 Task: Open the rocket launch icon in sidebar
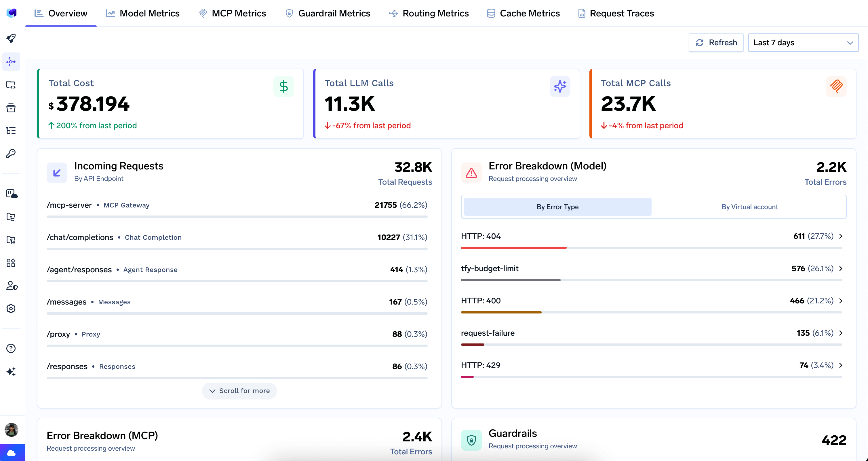(x=11, y=38)
